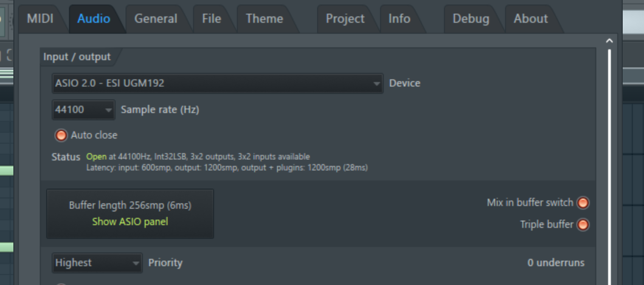644x285 pixels.
Task: Open the audio Device dropdown
Action: tap(217, 83)
